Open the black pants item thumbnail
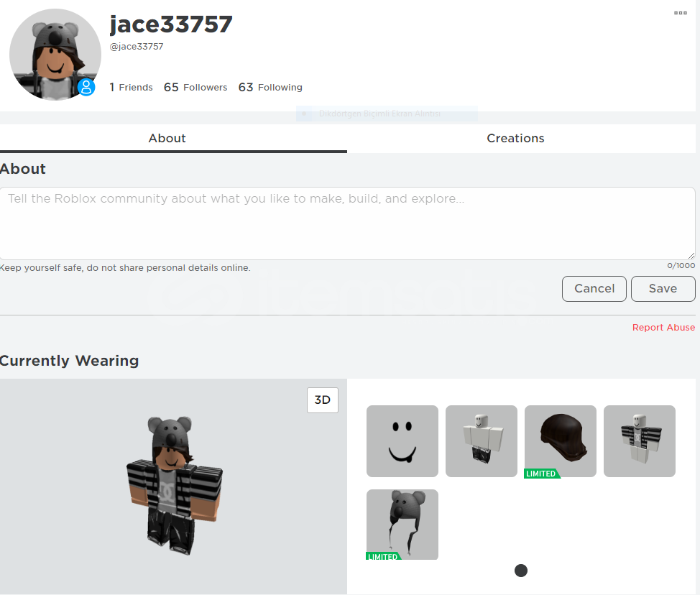Viewport: 700px width, 595px height. [482, 441]
